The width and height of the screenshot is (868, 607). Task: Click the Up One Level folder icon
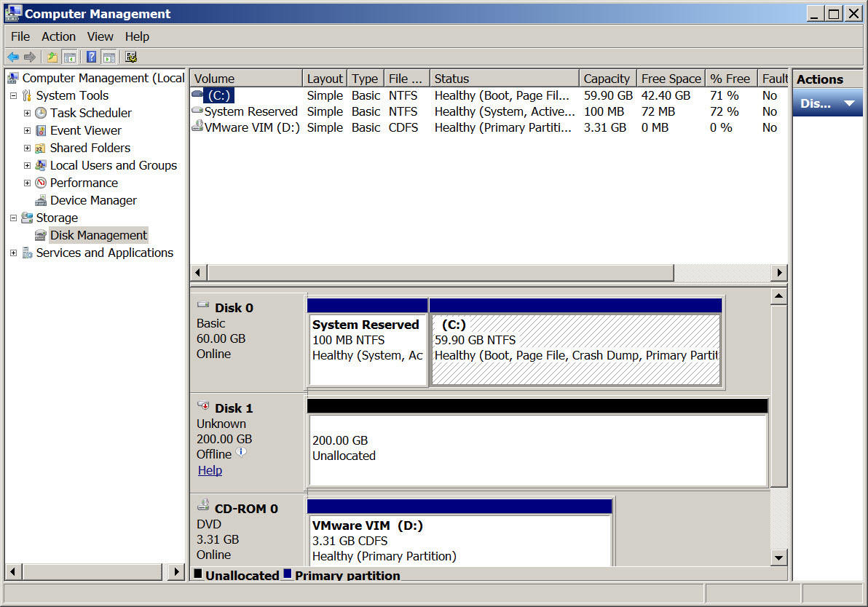[x=52, y=57]
